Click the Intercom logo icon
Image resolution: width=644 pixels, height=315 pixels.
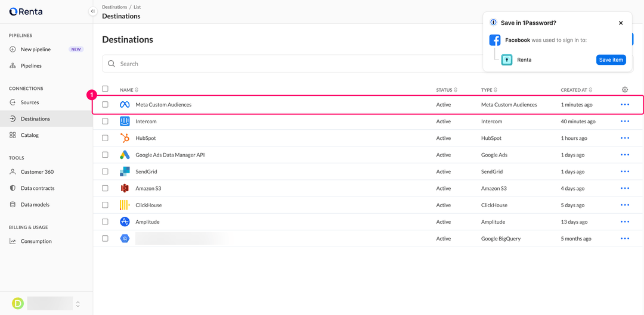coord(125,121)
